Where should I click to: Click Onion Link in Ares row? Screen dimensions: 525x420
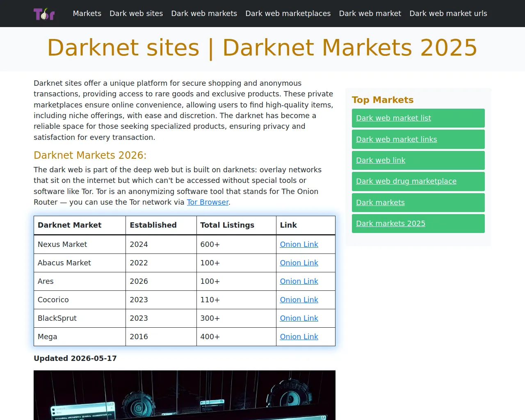[x=299, y=281]
